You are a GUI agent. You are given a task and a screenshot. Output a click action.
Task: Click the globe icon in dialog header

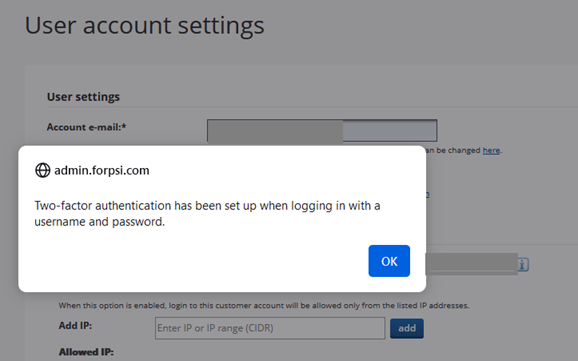[x=42, y=170]
